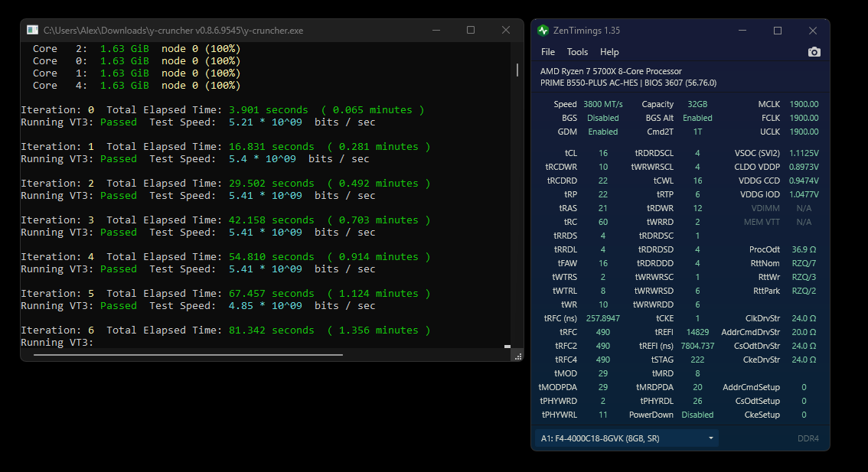
Task: Click the tSTAG value 222
Action: (697, 360)
